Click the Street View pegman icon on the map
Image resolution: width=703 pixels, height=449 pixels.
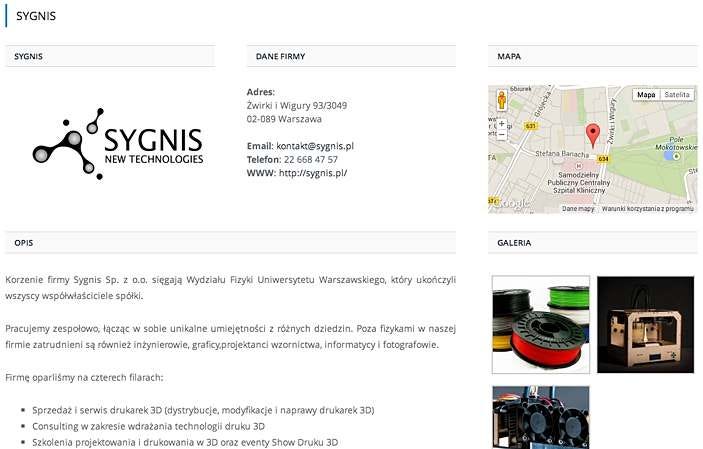[x=502, y=100]
